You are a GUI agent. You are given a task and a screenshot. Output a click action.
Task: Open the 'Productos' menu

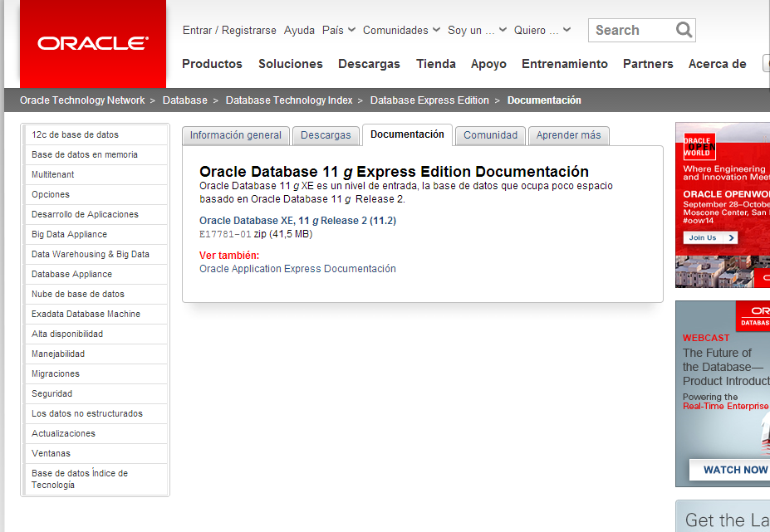point(212,64)
